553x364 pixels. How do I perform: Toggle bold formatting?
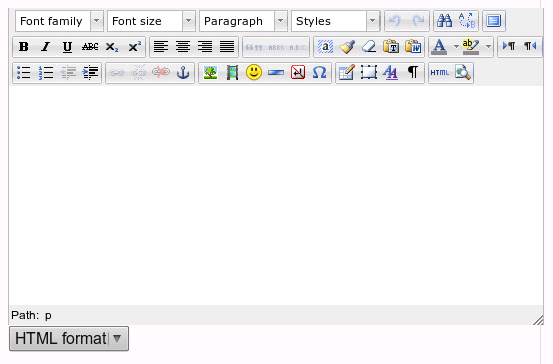[x=24, y=47]
